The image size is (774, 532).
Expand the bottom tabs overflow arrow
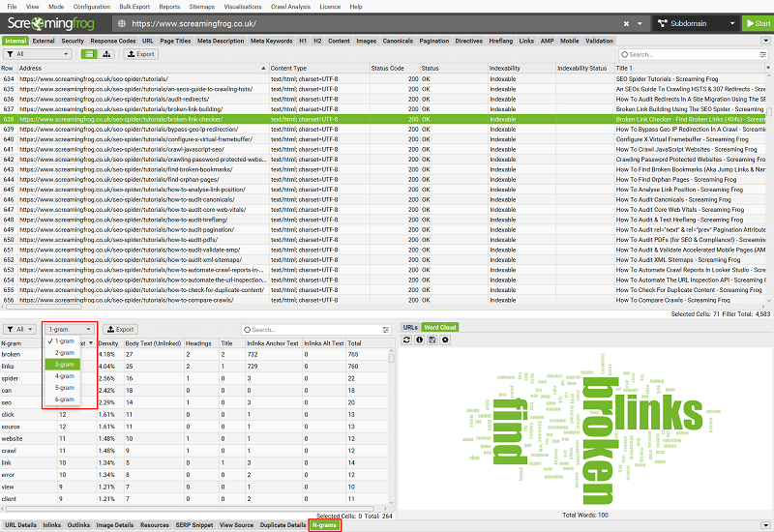tap(765, 525)
